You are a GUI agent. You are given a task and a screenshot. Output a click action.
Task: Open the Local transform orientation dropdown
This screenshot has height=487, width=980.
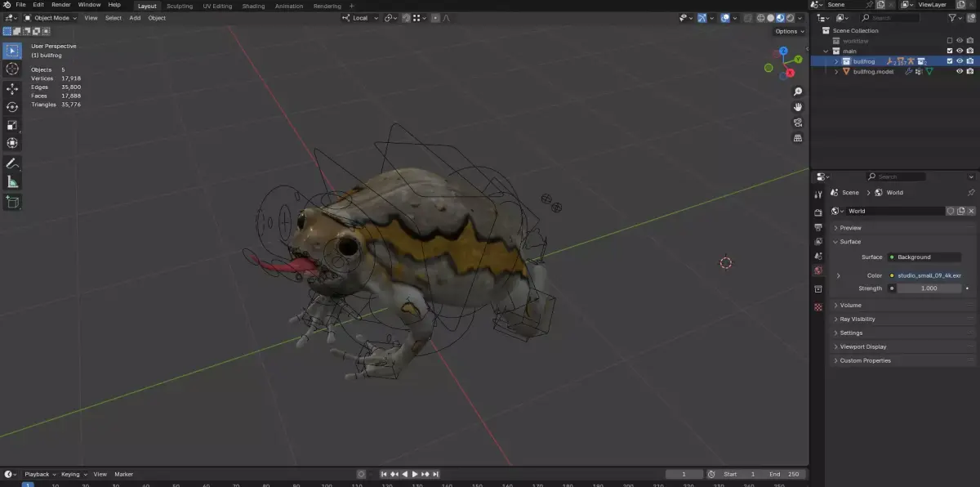360,17
